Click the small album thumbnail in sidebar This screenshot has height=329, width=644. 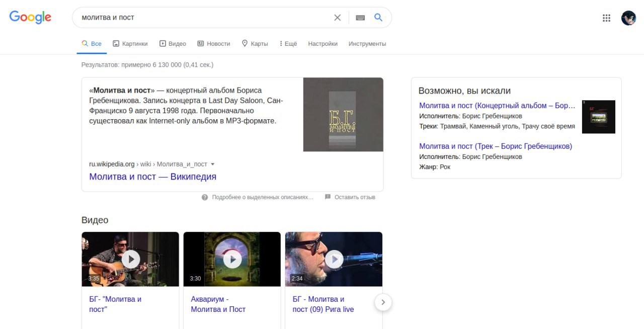click(599, 117)
